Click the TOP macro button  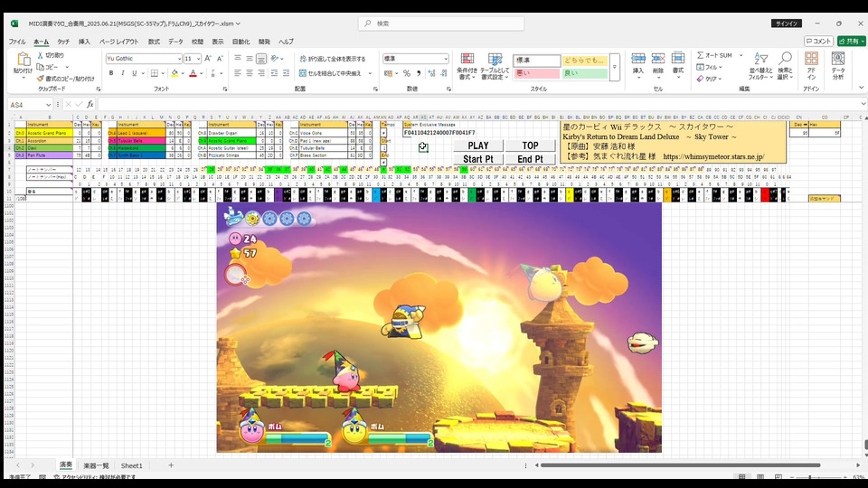coord(531,145)
